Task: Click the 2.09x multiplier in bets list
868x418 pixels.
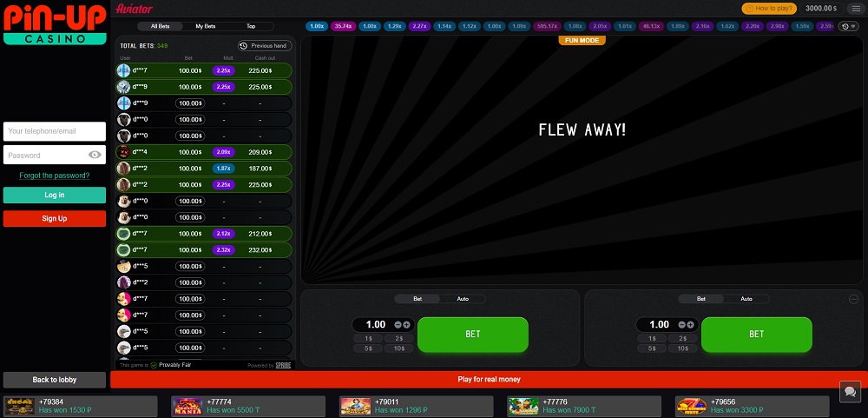Action: point(224,152)
